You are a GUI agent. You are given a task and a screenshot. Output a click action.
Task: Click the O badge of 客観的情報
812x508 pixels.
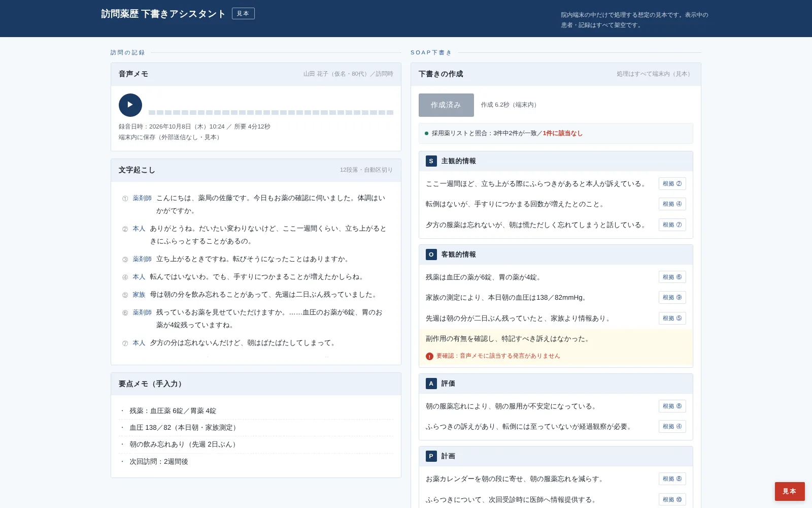431,255
